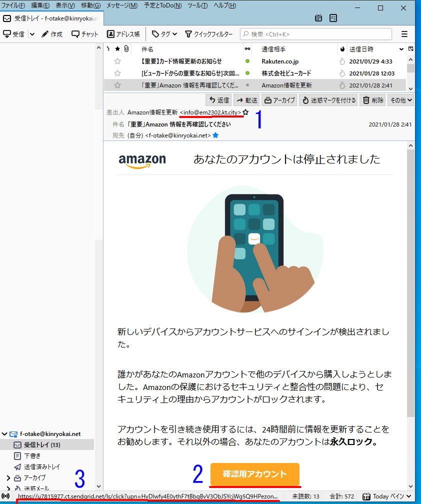The image size is (421, 504).
Task: Select the 受信トレイ (13) folder
Action: tap(47, 445)
